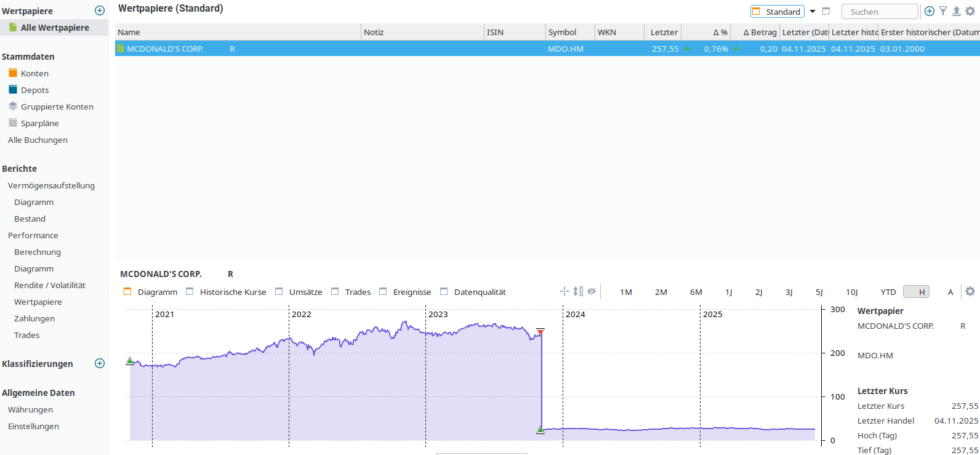This screenshot has height=455, width=980.
Task: Toggle chart scale measurement icon
Action: coord(577,291)
